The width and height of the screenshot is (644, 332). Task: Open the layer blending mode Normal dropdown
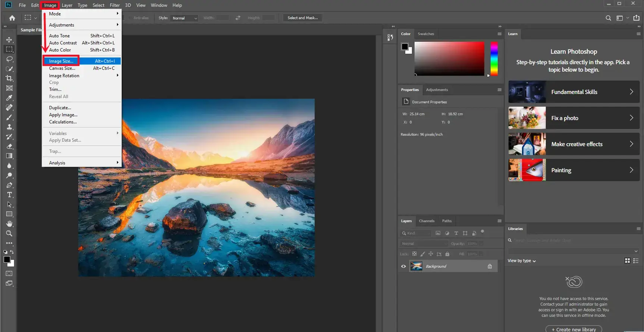(424, 244)
